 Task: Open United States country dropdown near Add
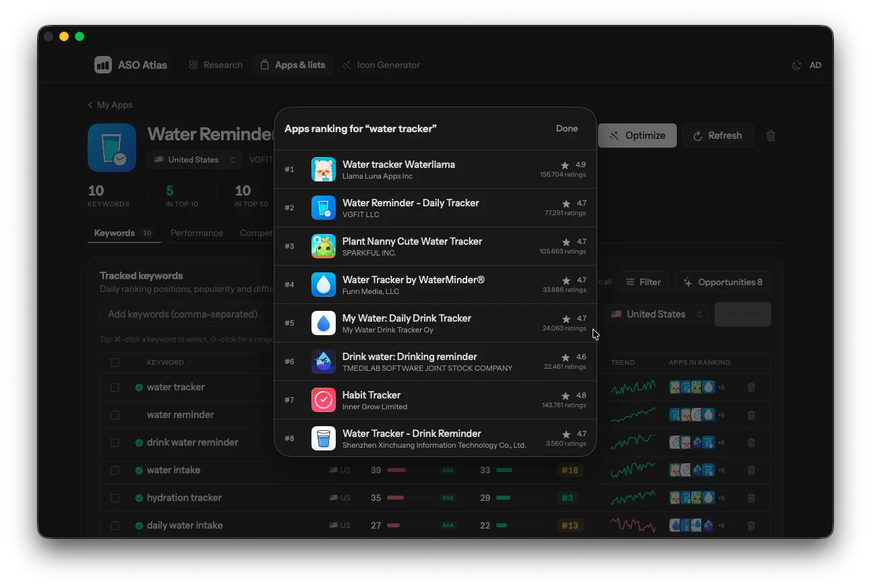[x=656, y=314]
